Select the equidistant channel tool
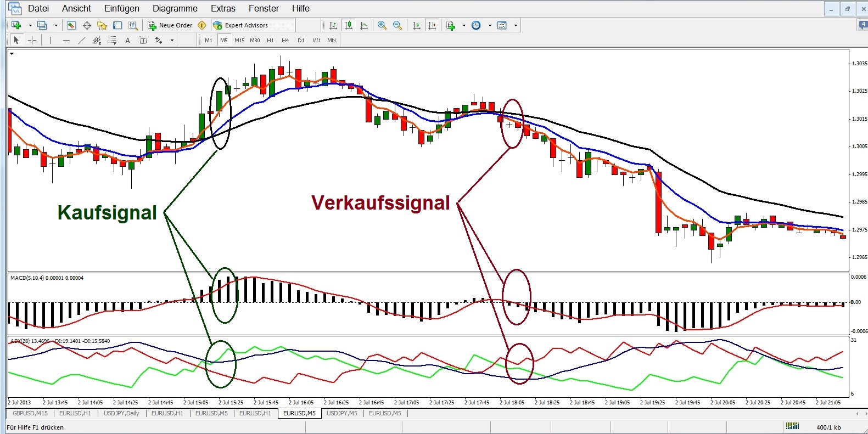 point(97,40)
